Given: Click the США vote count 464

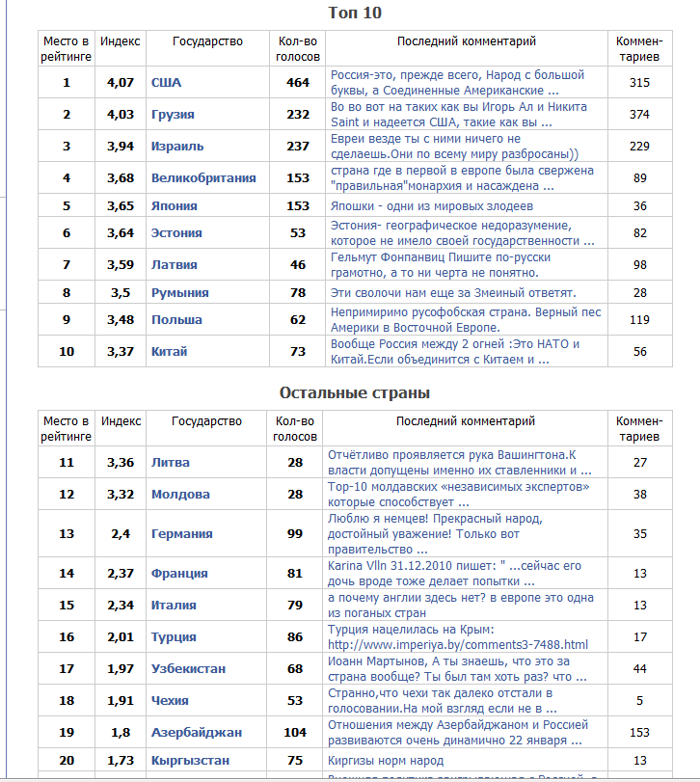Looking at the screenshot, I should 298,82.
